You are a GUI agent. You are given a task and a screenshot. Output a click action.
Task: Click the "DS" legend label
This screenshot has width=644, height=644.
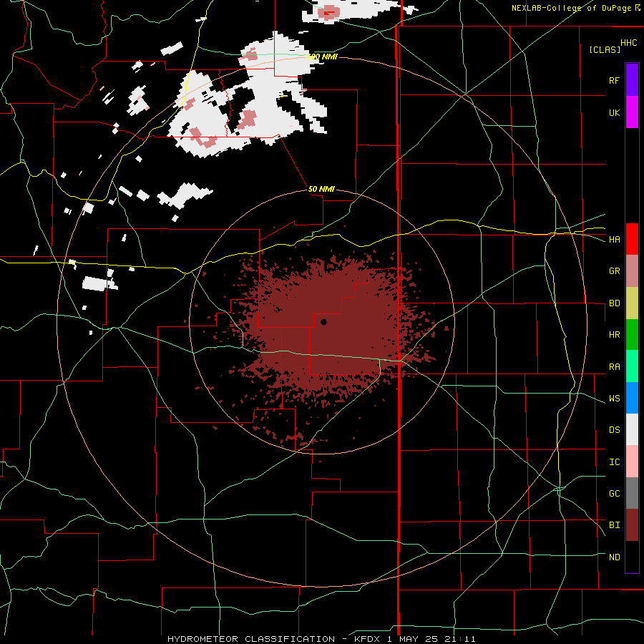coord(614,430)
